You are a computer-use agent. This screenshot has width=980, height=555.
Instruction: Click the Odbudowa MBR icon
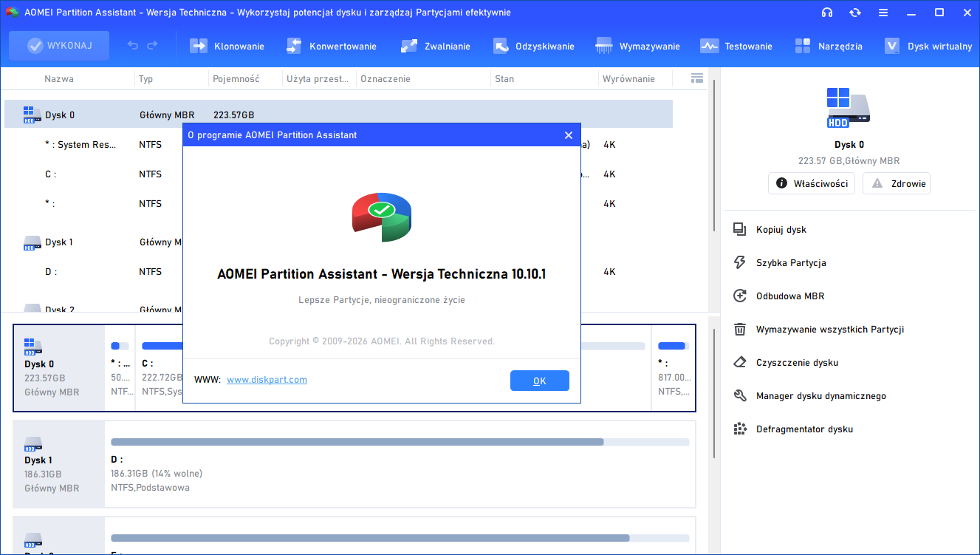[740, 296]
